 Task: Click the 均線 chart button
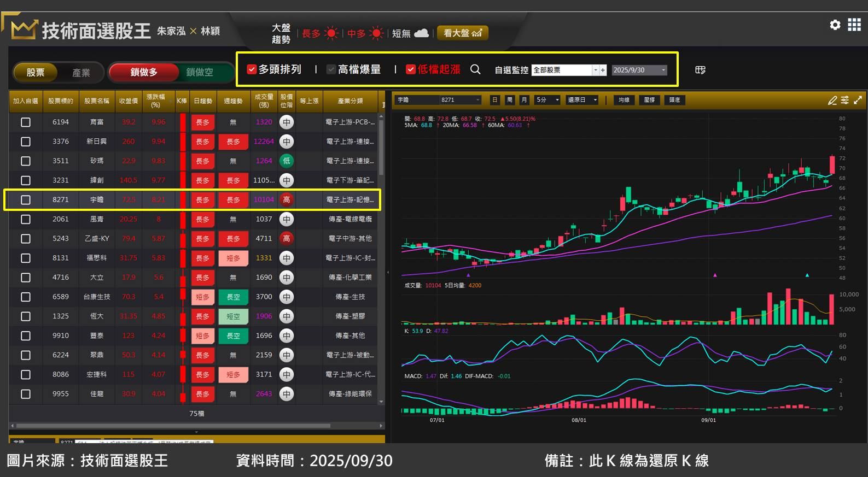624,100
